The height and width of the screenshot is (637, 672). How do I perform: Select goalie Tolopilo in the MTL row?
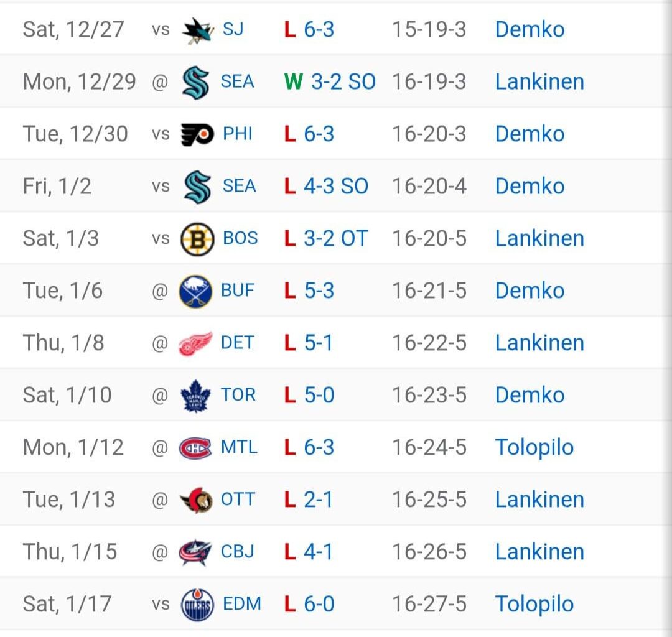[534, 448]
